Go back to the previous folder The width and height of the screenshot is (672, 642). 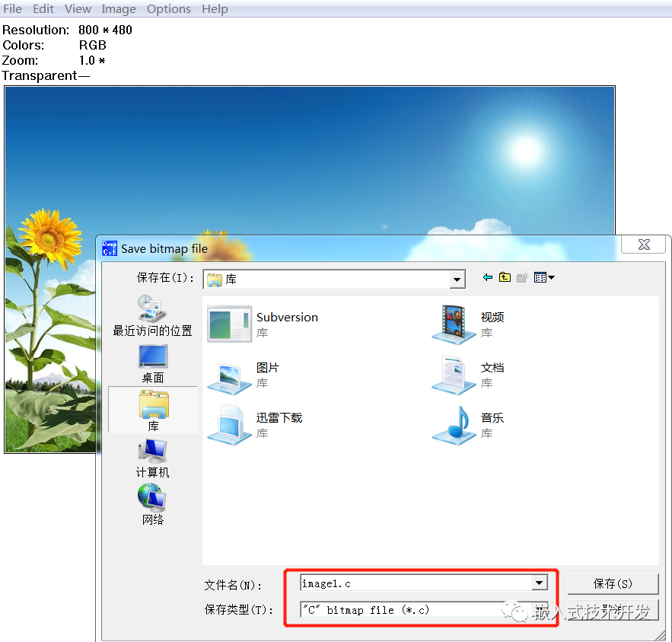[487, 277]
